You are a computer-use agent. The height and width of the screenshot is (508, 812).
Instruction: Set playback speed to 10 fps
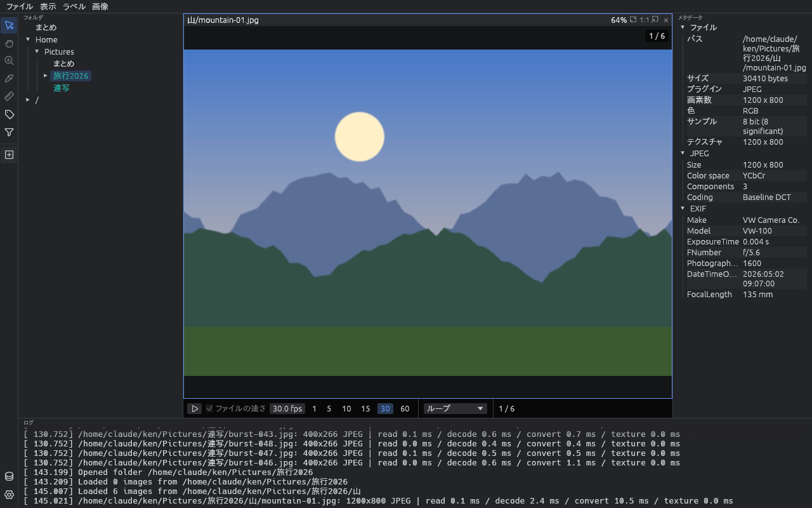tap(346, 409)
